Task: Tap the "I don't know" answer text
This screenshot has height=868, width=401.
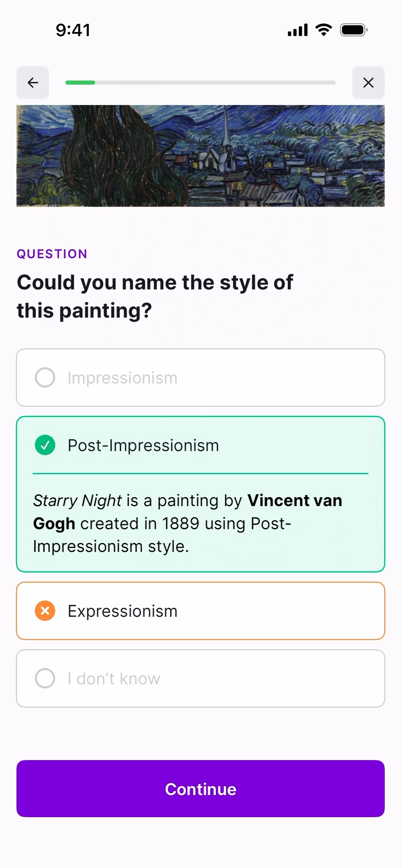Action: [114, 679]
